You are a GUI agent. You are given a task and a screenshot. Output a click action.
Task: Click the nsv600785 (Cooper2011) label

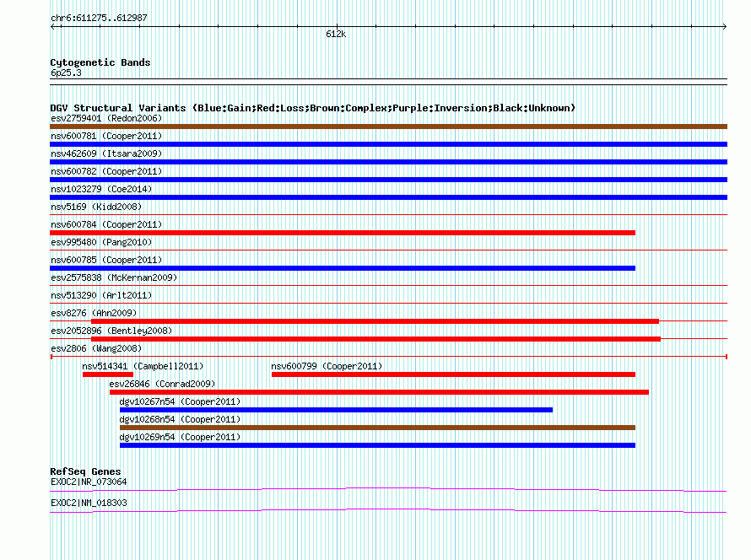pos(106,260)
